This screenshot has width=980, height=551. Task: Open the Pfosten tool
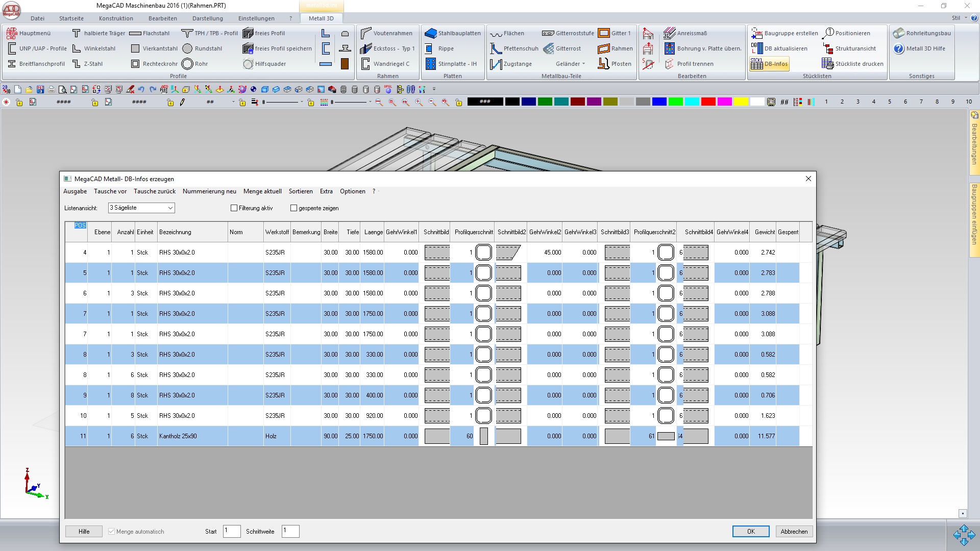click(615, 64)
